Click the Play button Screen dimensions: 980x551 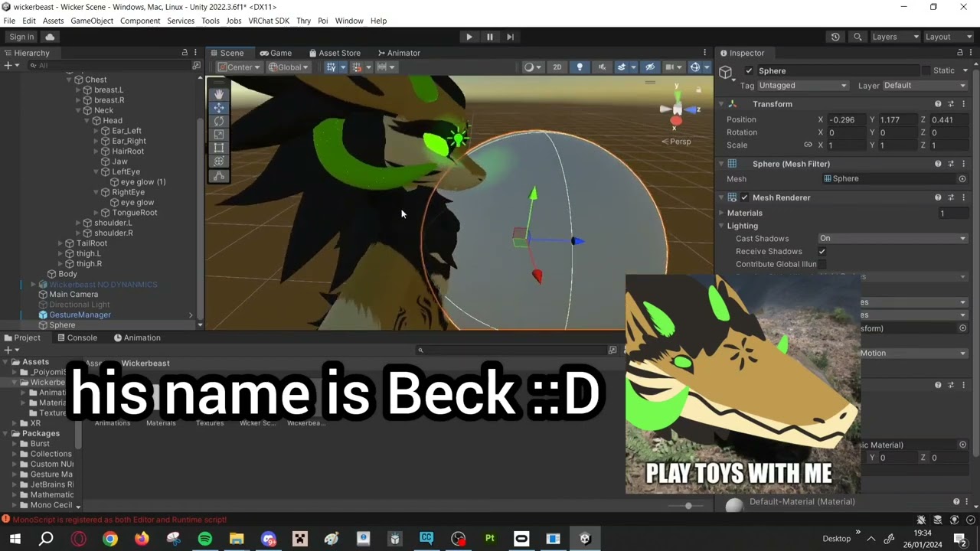click(469, 37)
